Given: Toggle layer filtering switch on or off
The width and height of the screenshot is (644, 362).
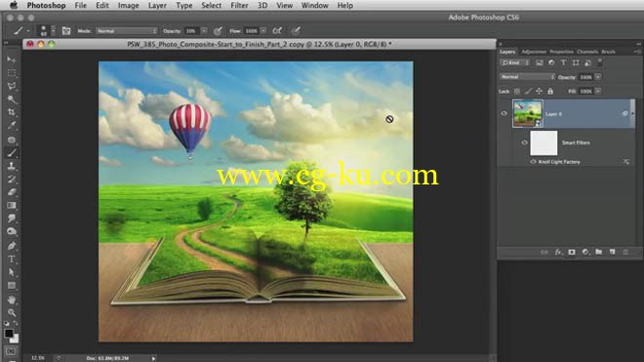Looking at the screenshot, I should [x=600, y=62].
